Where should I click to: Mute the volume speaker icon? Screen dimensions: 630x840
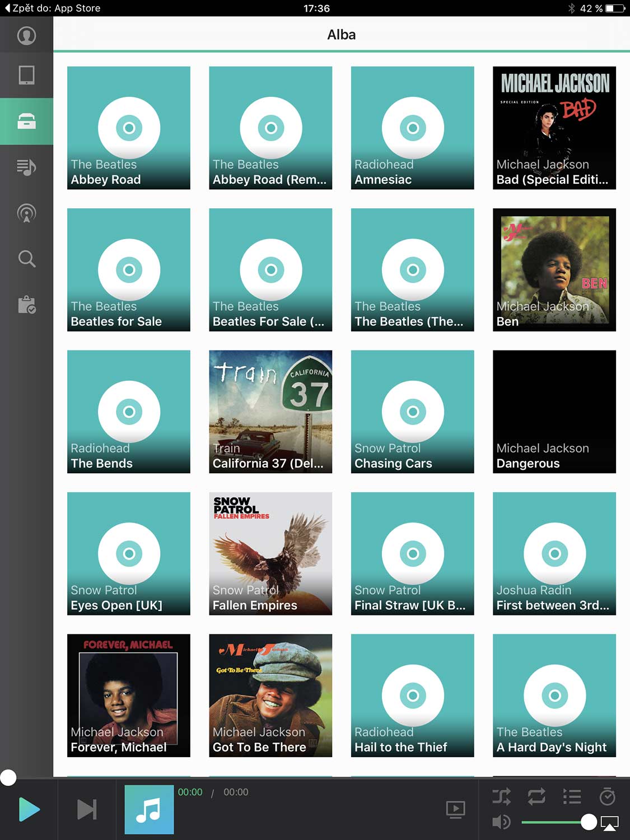pyautogui.click(x=501, y=822)
